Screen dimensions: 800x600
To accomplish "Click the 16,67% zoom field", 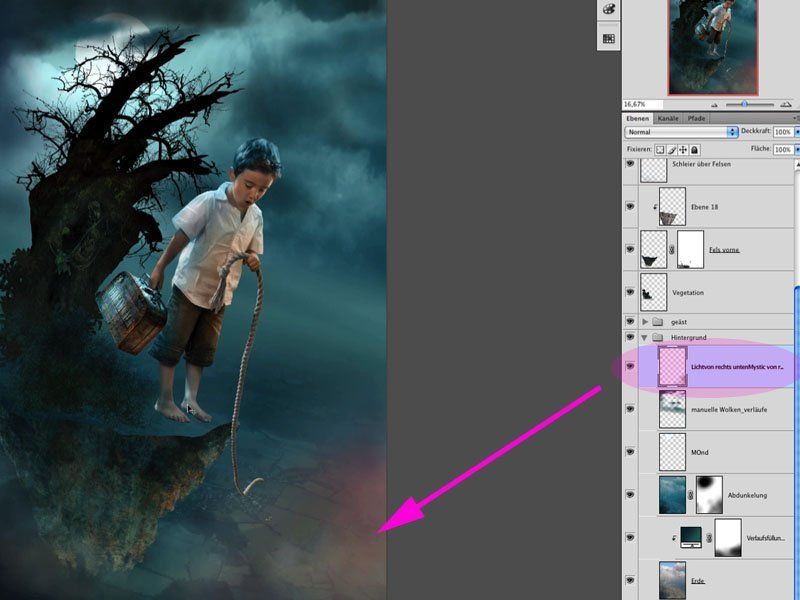I will point(644,104).
